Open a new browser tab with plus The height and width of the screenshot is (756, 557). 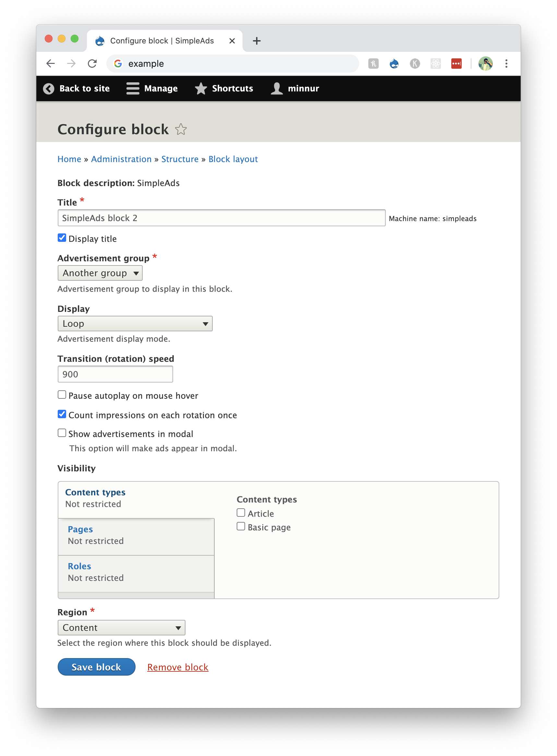tap(256, 41)
